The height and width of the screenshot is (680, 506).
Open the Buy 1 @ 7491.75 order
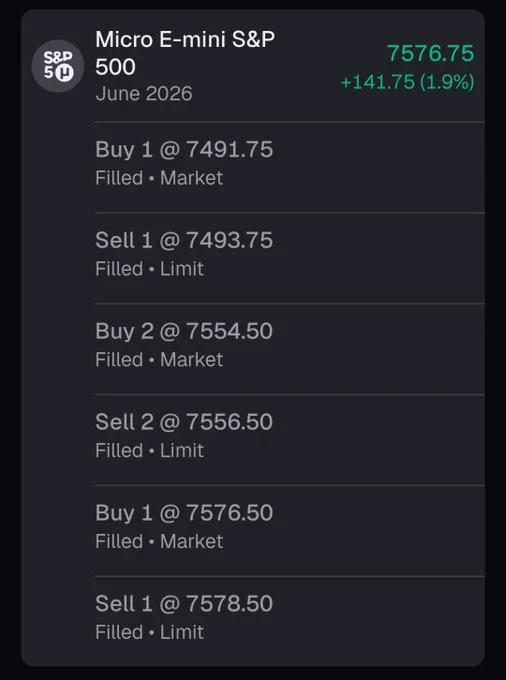(x=290, y=167)
